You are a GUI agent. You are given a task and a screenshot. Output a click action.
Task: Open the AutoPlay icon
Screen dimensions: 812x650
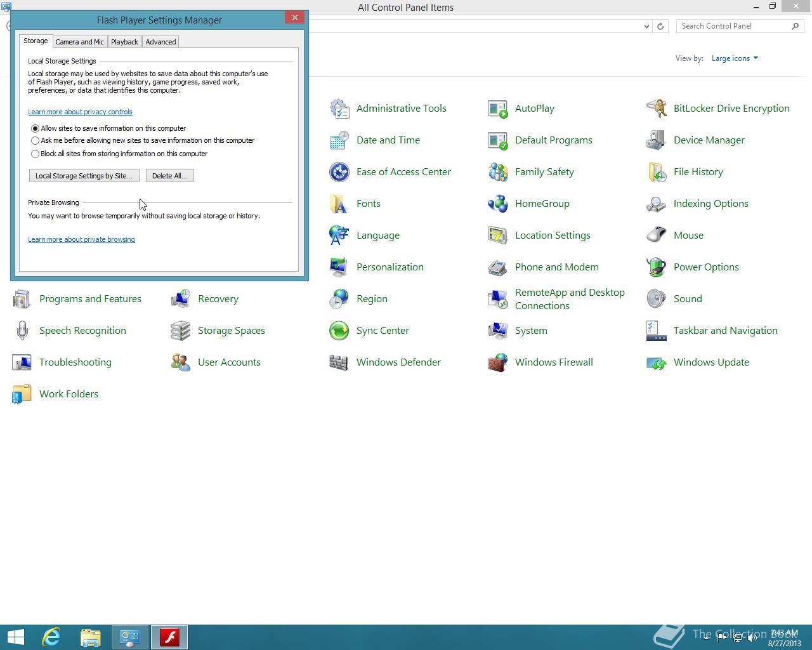click(498, 109)
